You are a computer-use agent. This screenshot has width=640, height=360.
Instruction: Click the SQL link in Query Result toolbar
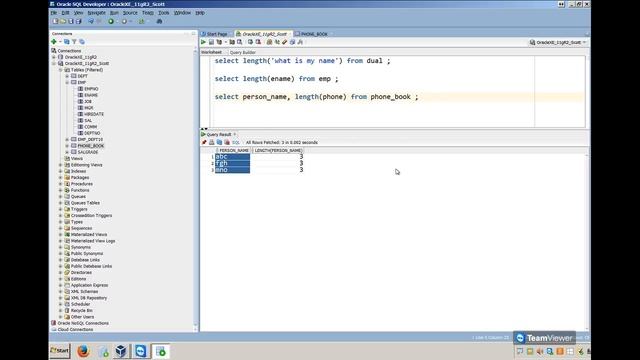click(x=236, y=142)
